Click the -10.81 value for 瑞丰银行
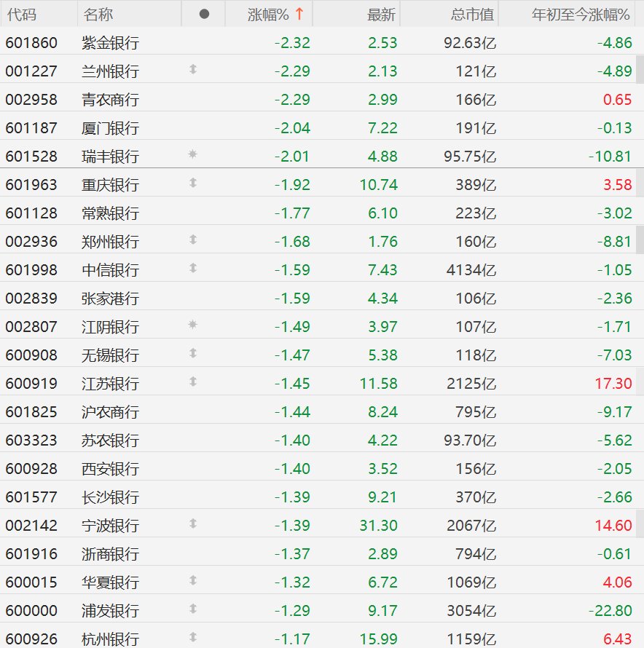This screenshot has height=648, width=644. (610, 157)
